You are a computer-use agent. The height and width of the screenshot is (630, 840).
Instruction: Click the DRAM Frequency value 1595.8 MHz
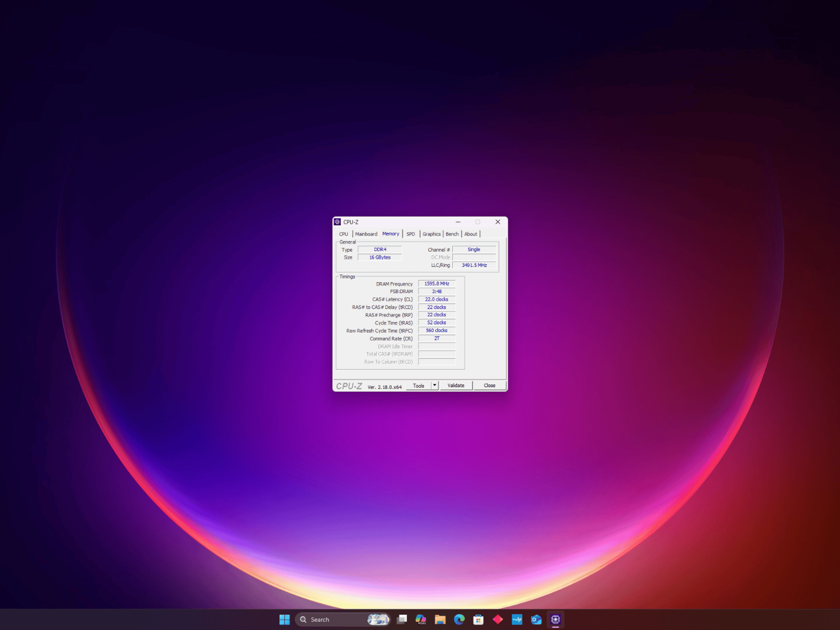point(437,283)
